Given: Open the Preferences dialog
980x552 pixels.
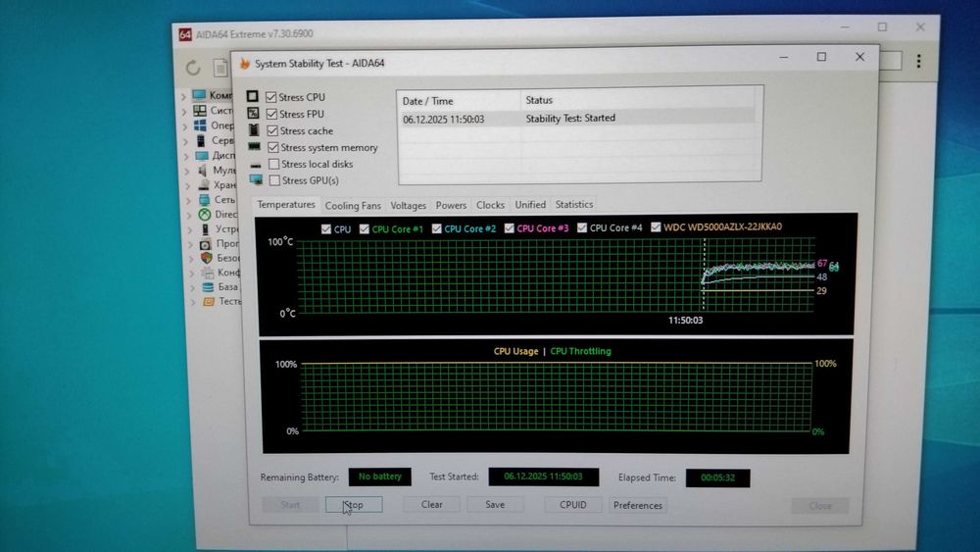Looking at the screenshot, I should (x=638, y=505).
